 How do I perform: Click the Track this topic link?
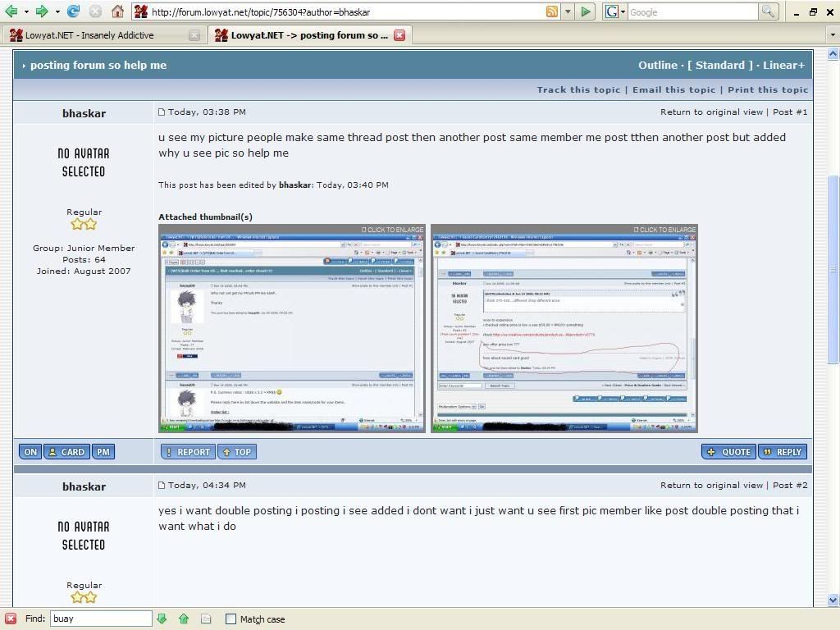578,89
